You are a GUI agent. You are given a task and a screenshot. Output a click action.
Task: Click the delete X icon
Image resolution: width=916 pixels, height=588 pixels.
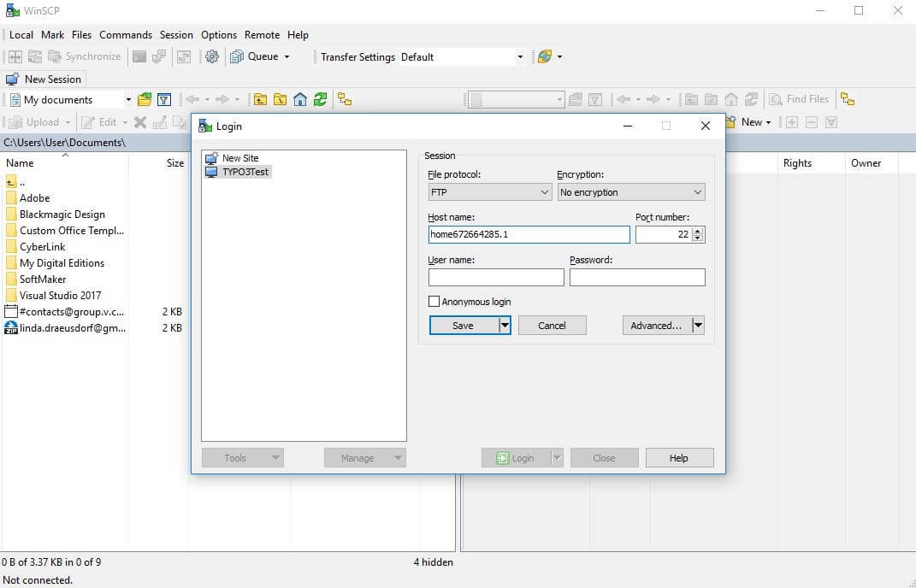point(140,122)
